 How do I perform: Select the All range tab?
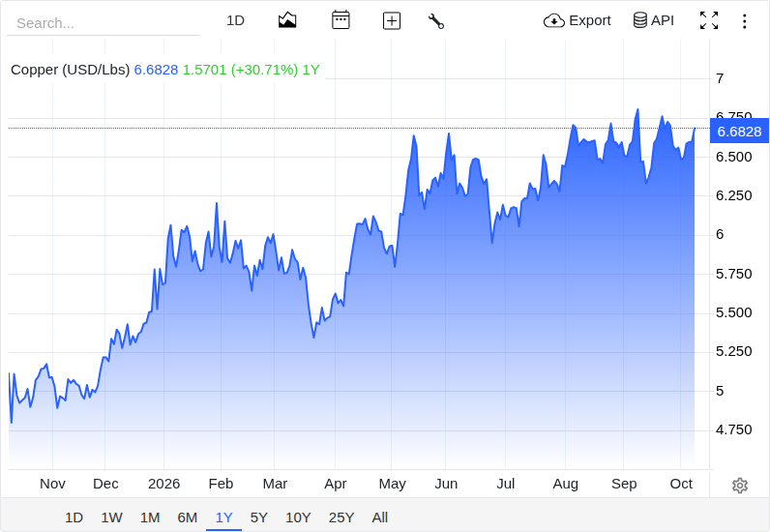(379, 517)
